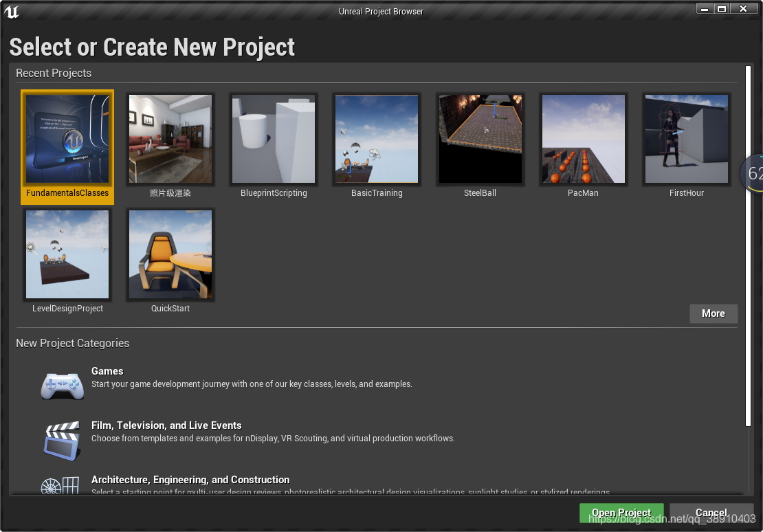Open the Games category title
Image resolution: width=763 pixels, height=532 pixels.
107,371
